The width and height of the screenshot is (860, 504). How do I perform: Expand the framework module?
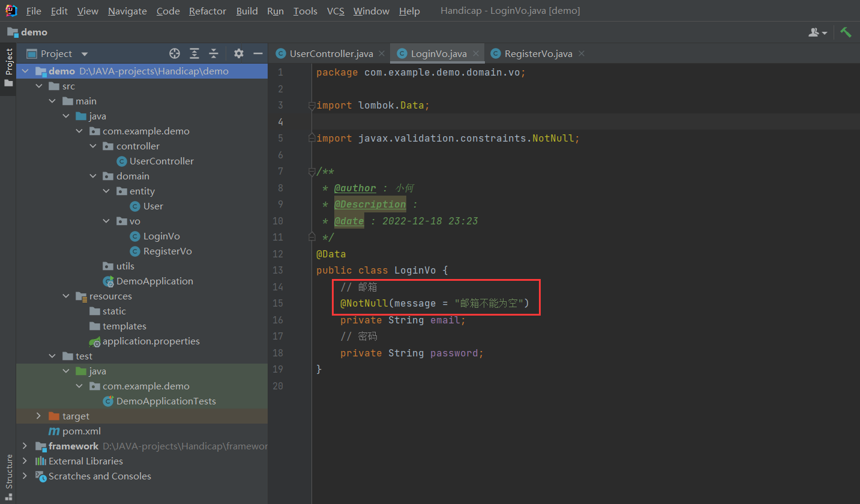25,446
